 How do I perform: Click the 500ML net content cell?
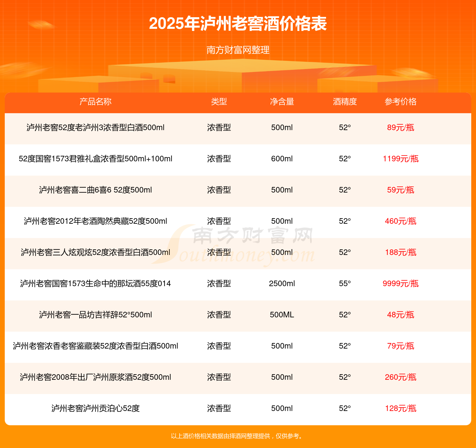coord(282,315)
